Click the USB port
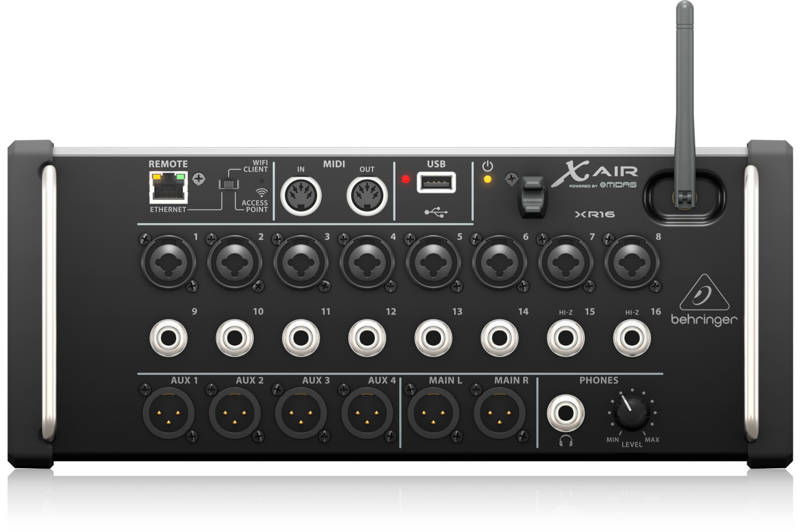The height and width of the screenshot is (532, 800). tap(436, 182)
